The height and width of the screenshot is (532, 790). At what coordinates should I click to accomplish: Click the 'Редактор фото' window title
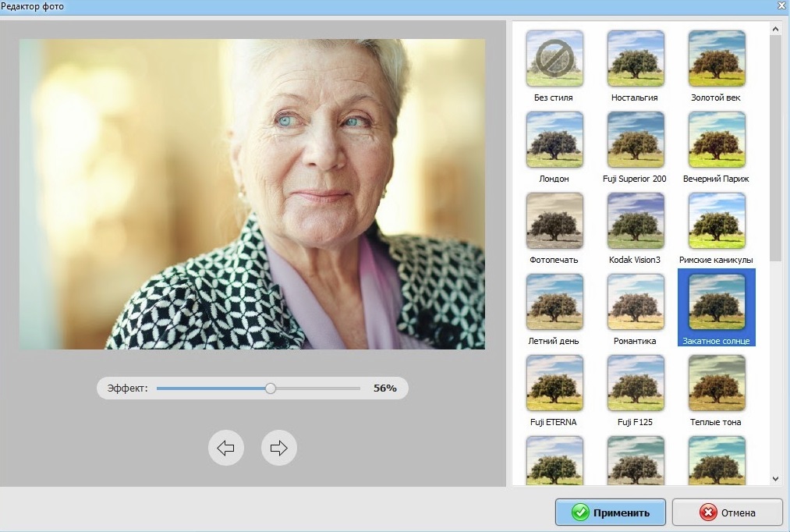point(32,6)
